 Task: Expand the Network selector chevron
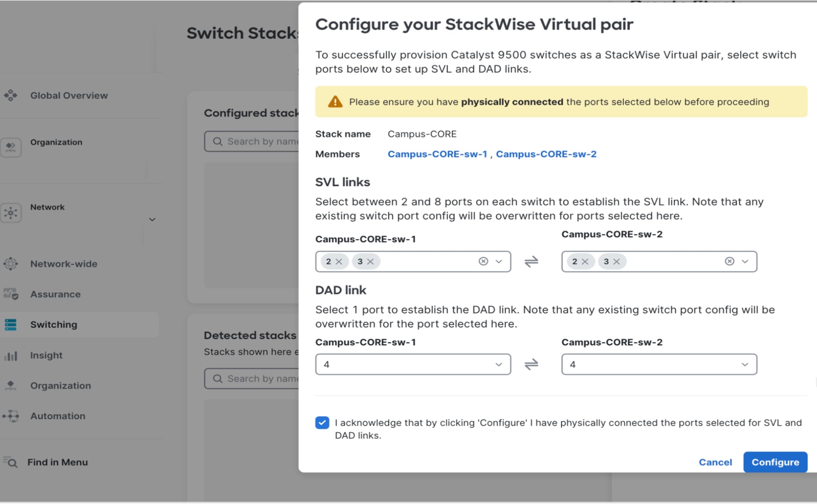[x=152, y=219]
